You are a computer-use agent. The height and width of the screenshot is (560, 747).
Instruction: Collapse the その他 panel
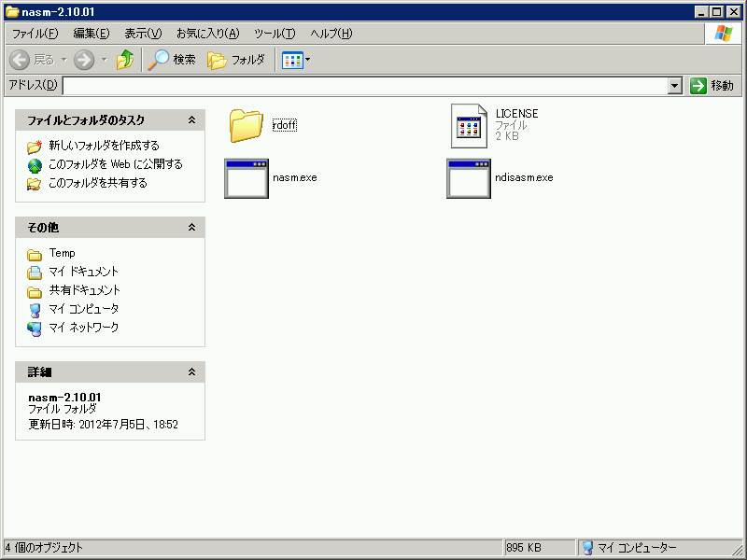tap(191, 227)
